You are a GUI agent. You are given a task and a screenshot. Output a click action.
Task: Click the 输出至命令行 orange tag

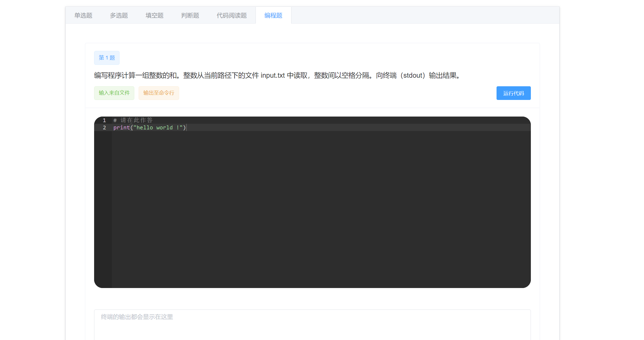point(159,93)
